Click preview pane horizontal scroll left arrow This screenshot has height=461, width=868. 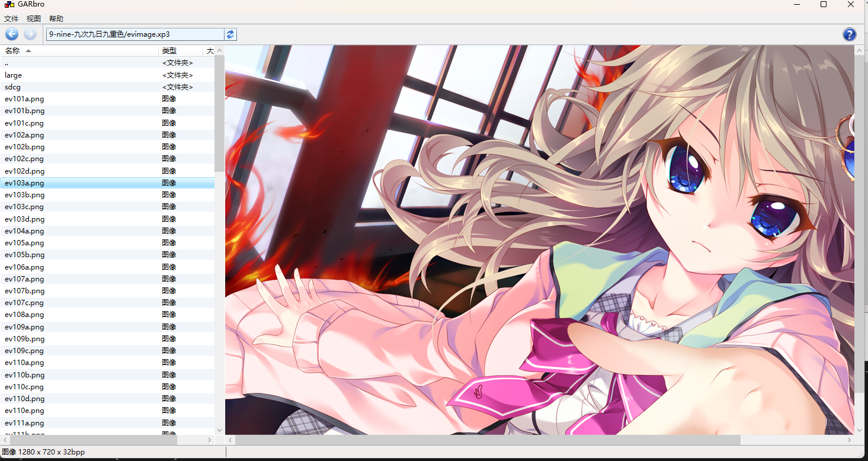click(x=230, y=440)
